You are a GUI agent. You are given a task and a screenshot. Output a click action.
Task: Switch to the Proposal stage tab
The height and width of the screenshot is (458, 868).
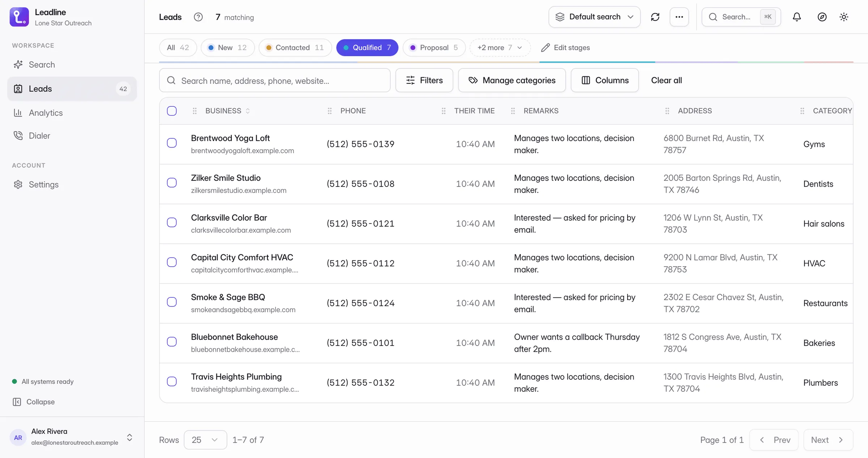[x=434, y=48]
